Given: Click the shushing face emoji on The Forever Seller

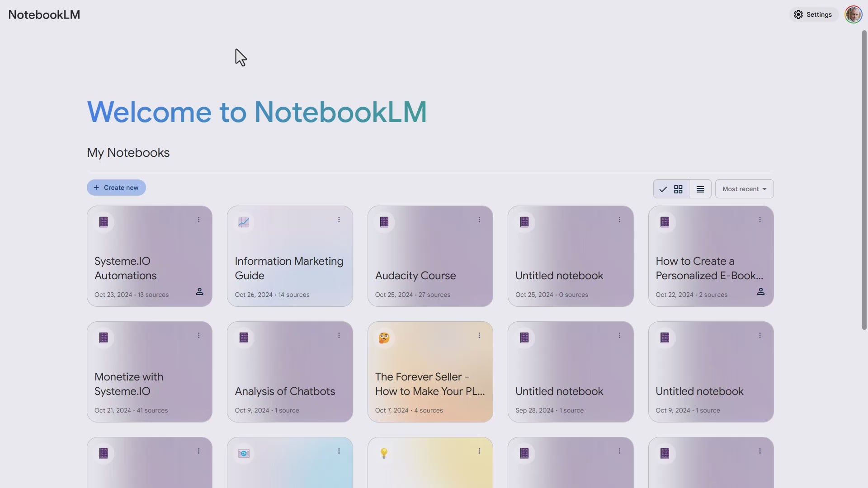Looking at the screenshot, I should tap(384, 338).
